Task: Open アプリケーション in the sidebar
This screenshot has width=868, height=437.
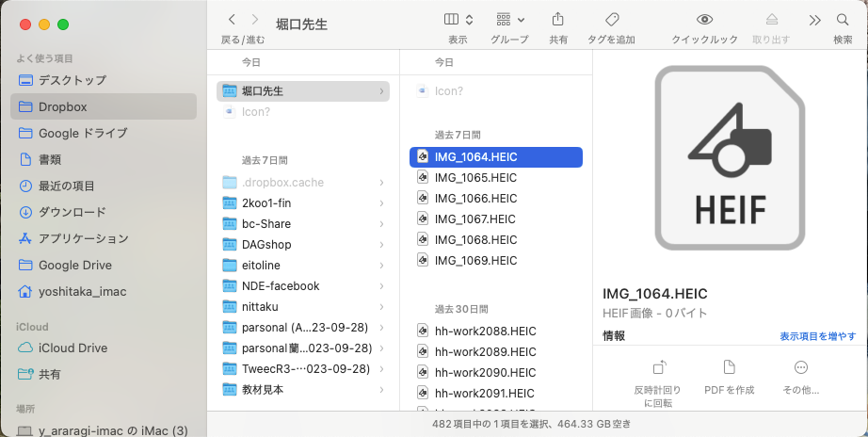Action: pyautogui.click(x=104, y=238)
